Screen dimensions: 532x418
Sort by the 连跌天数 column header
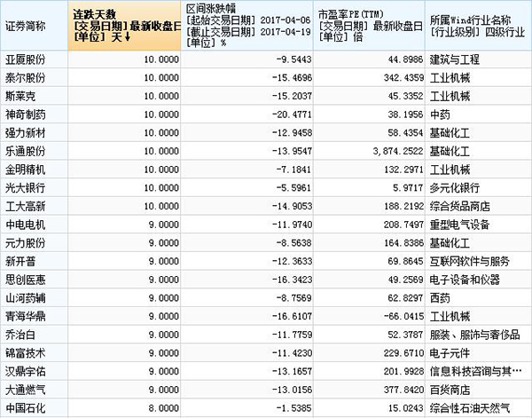[124, 26]
